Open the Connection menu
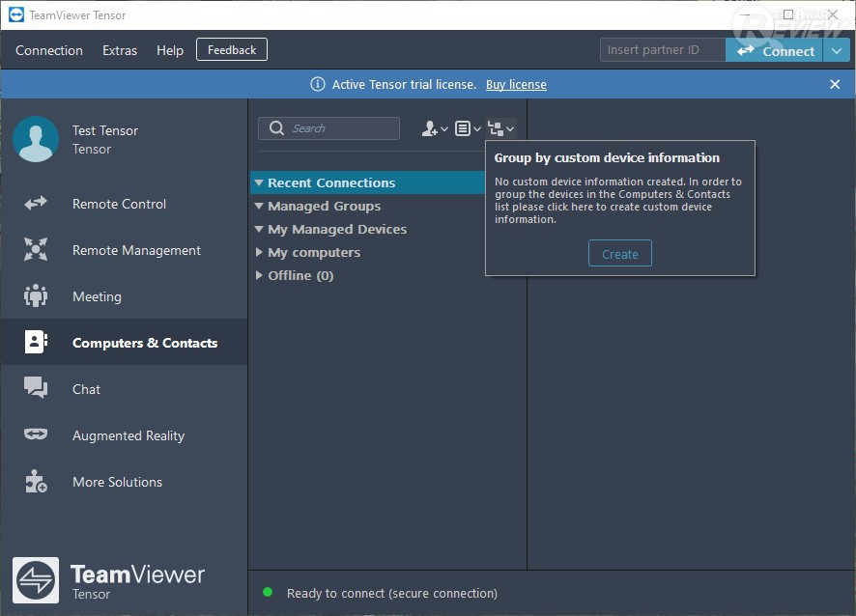The width and height of the screenshot is (856, 616). pos(49,50)
